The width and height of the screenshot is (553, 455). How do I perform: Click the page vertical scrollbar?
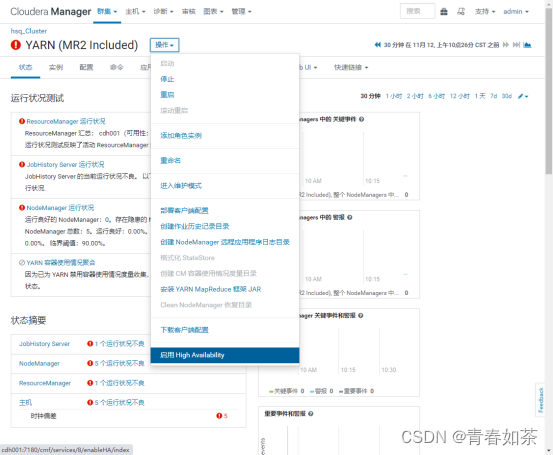click(548, 90)
